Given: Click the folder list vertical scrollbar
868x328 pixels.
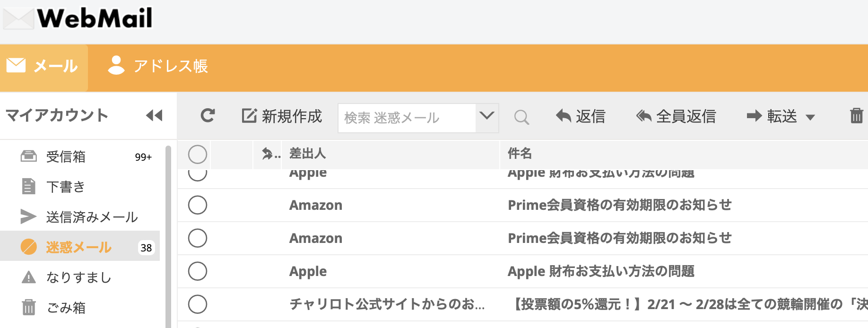Looking at the screenshot, I should (x=168, y=236).
